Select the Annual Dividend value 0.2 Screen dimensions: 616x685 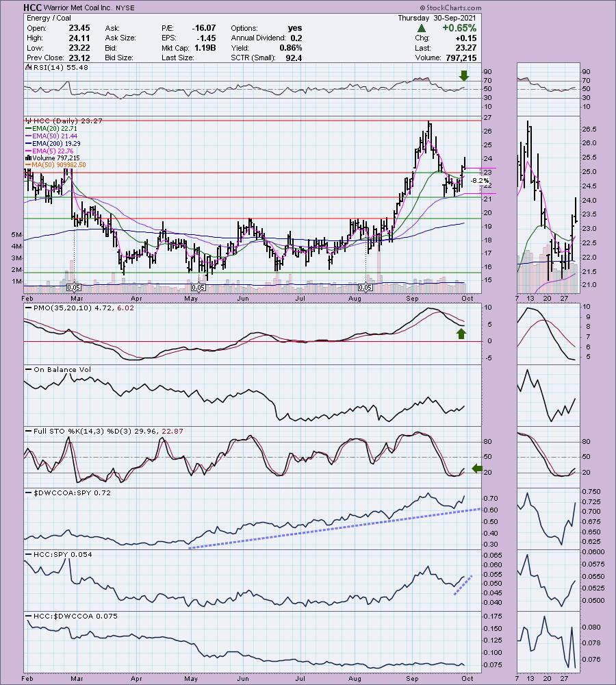[x=296, y=38]
